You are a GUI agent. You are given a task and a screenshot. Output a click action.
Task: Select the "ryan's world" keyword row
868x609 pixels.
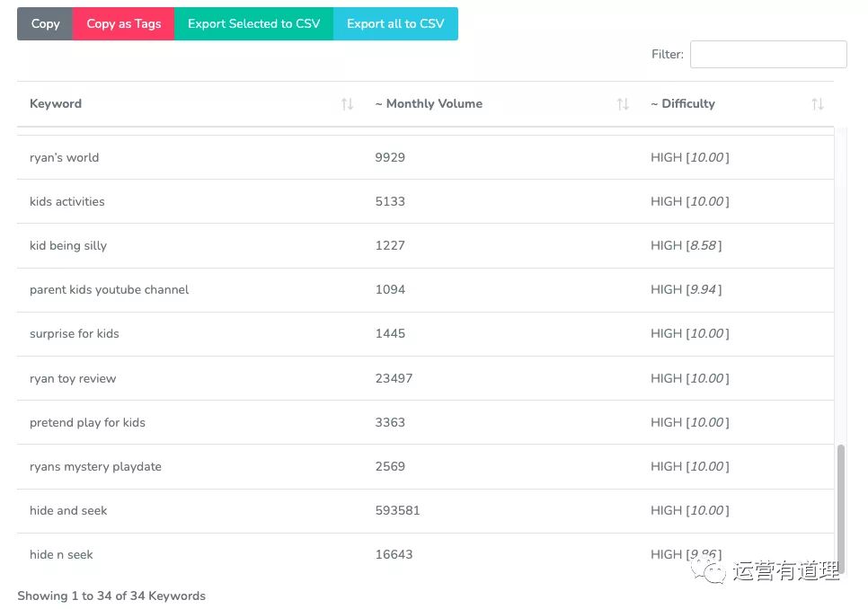click(425, 158)
